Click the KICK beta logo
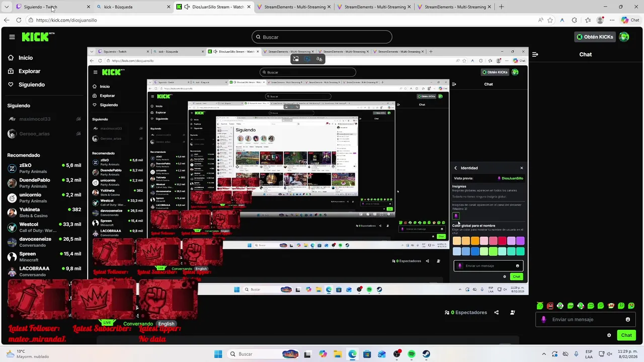 (38, 37)
